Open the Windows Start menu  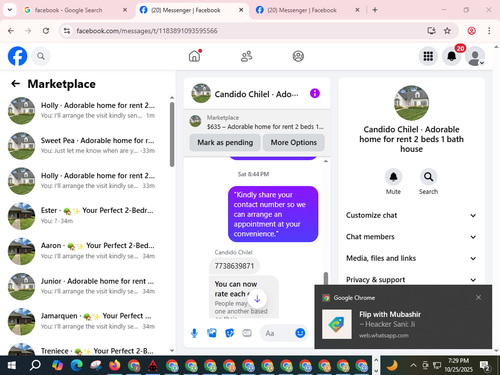(11, 366)
